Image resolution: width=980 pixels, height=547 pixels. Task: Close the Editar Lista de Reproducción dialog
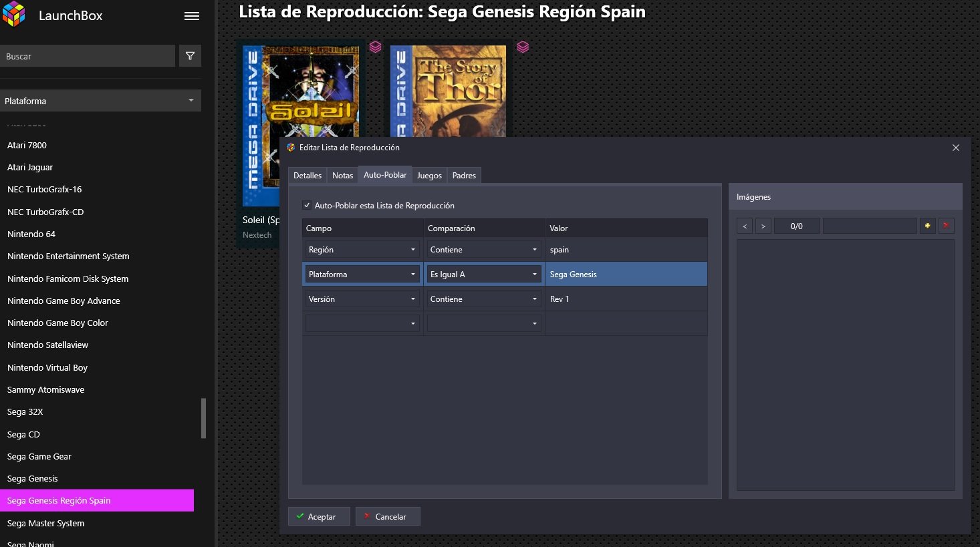pyautogui.click(x=956, y=148)
